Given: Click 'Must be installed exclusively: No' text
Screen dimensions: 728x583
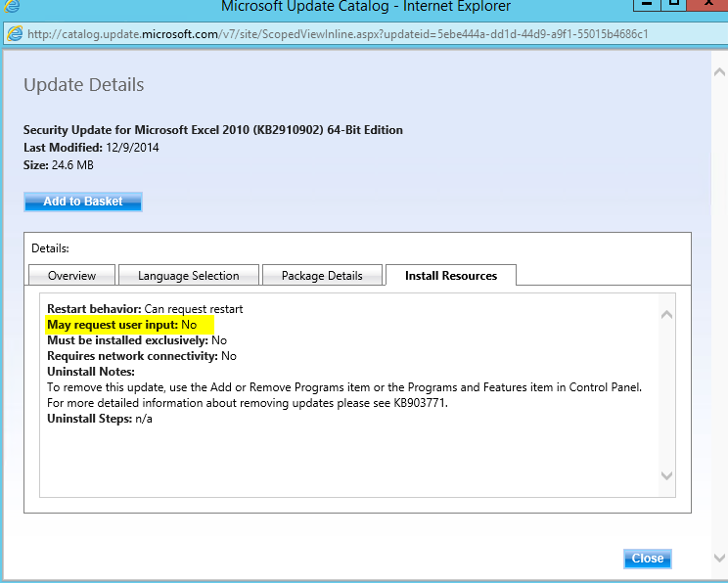Looking at the screenshot, I should (x=137, y=340).
